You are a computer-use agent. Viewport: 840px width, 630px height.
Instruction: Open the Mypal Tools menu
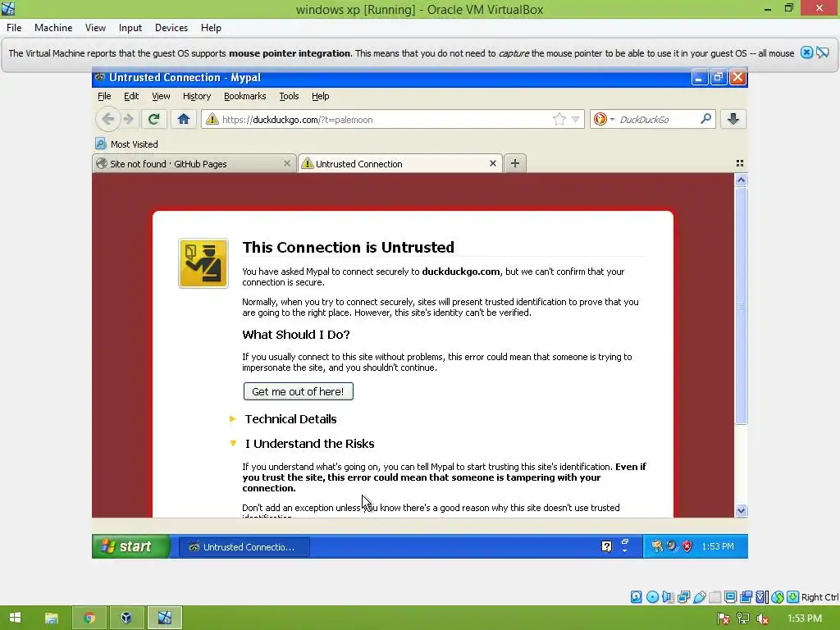[289, 96]
